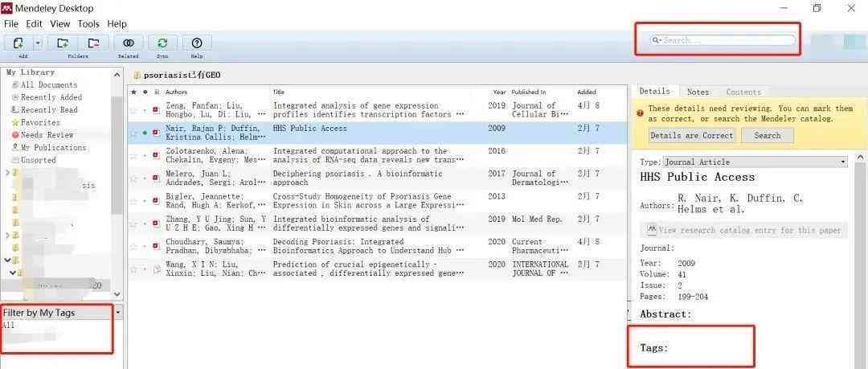
Task: Open the Help menu
Action: coord(117,24)
